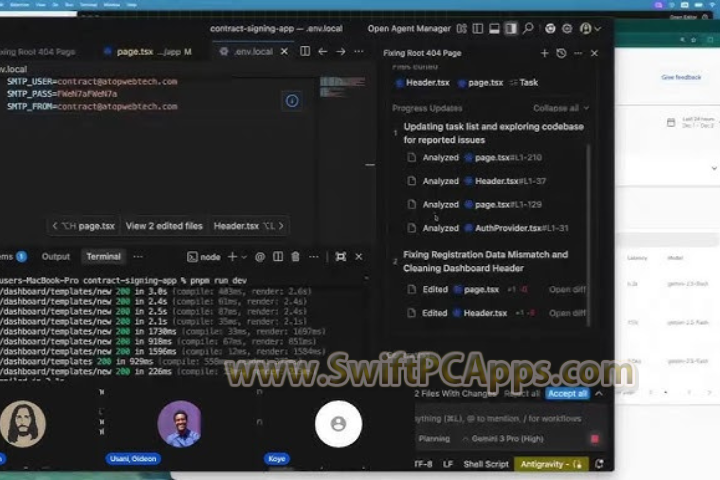Select the node terminal instance

(203, 257)
